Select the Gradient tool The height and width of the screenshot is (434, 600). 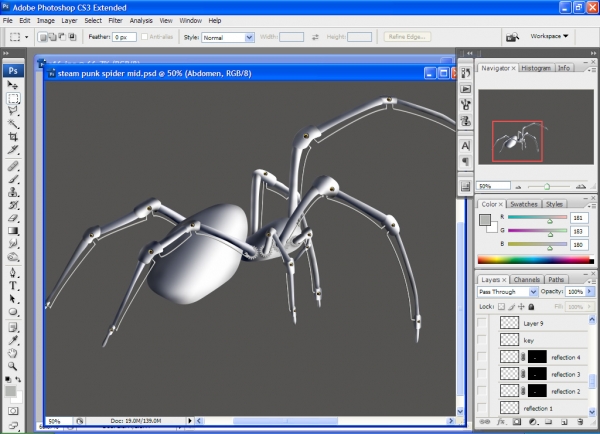click(13, 231)
